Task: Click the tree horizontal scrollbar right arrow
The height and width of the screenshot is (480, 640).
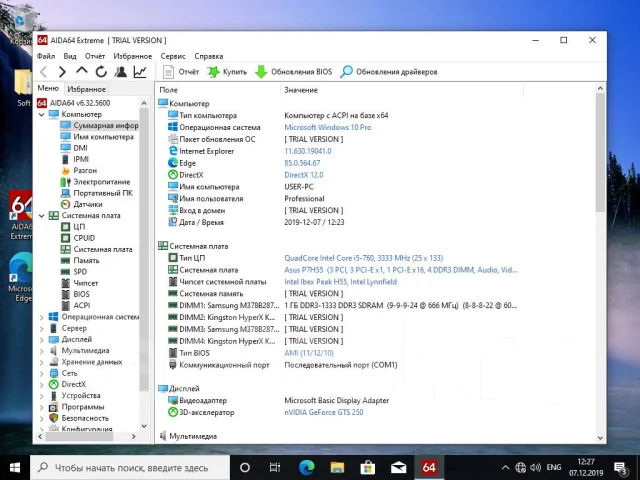Action: (x=133, y=436)
